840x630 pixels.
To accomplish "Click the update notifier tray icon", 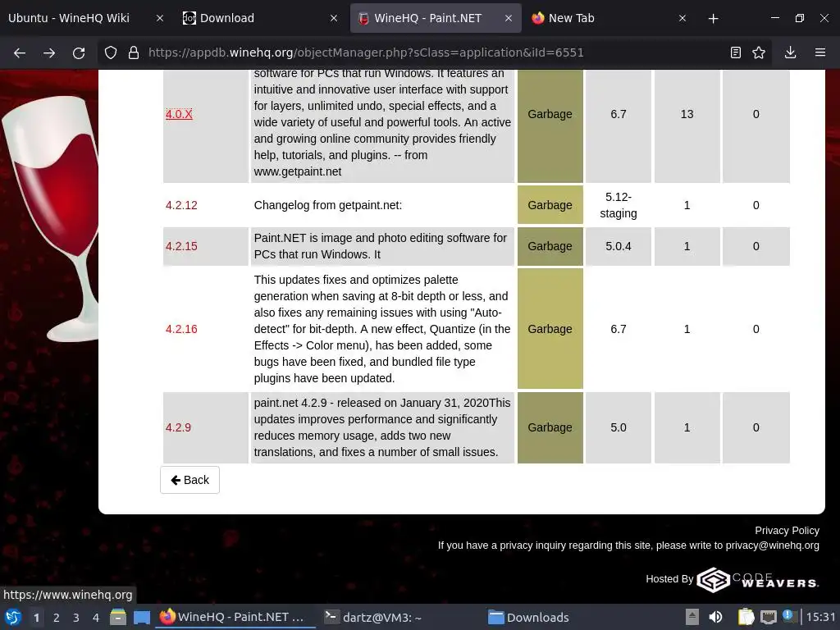I will click(x=788, y=616).
